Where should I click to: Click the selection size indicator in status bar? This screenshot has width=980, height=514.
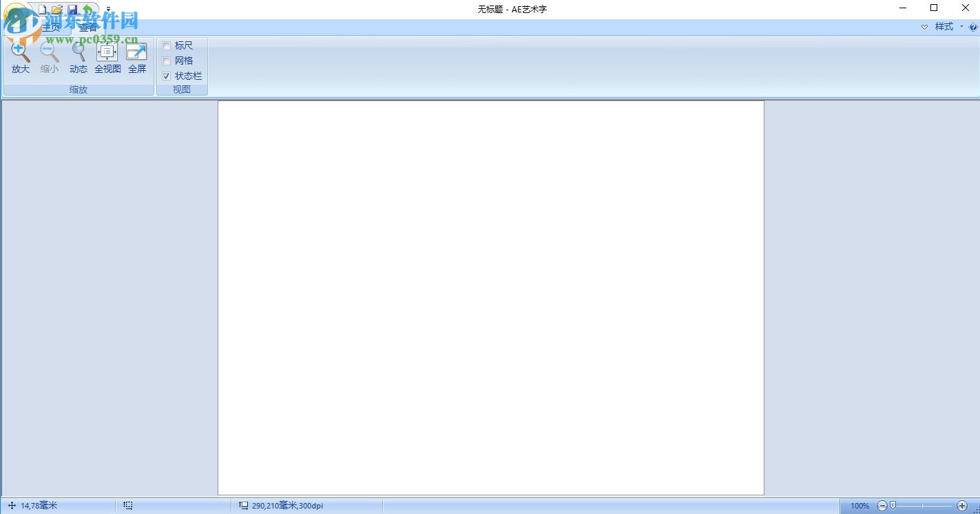pyautogui.click(x=128, y=506)
